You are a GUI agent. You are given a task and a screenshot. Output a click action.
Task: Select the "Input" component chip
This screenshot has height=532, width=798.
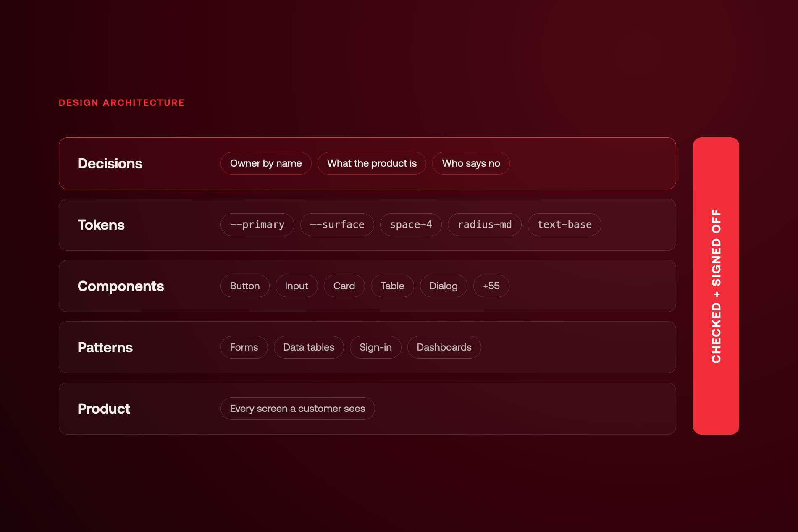(297, 286)
